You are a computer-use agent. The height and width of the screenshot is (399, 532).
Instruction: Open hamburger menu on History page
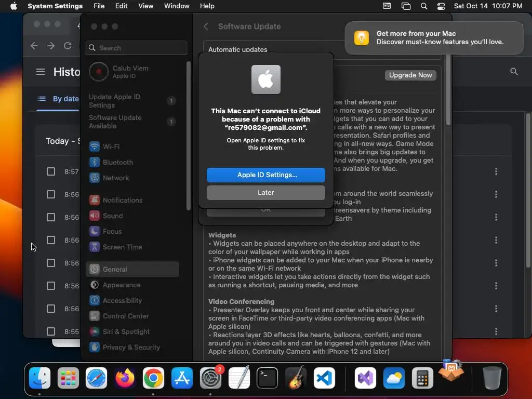click(x=41, y=72)
